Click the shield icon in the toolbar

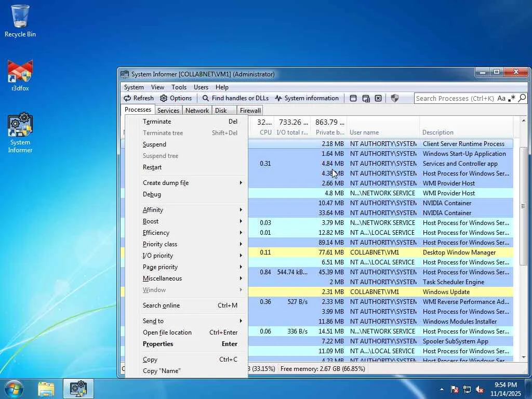click(395, 98)
